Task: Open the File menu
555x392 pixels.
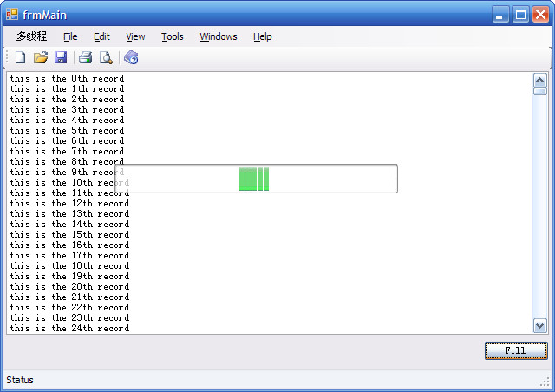Action: tap(70, 36)
